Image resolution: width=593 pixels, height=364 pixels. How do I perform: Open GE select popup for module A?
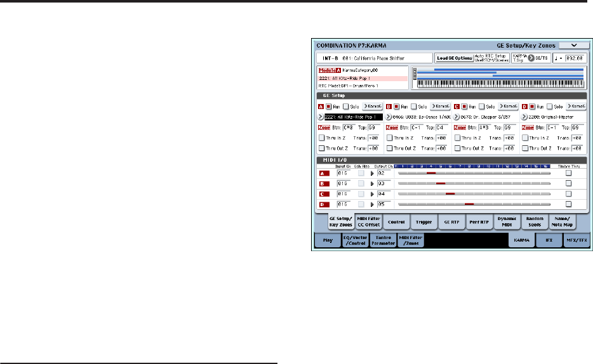click(321, 117)
